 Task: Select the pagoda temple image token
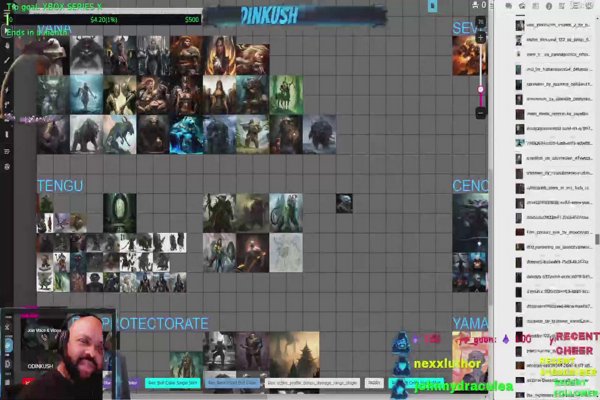(x=294, y=354)
